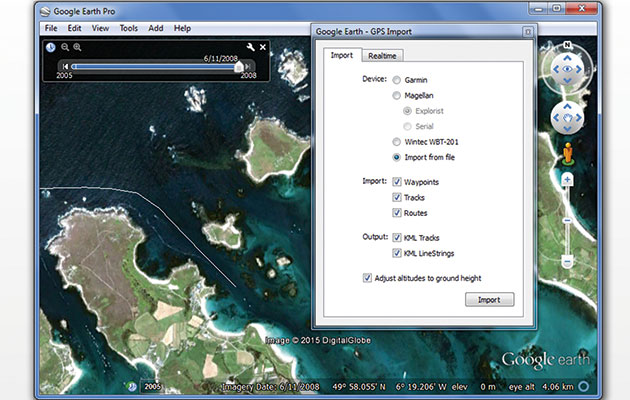Click the orange Street View pegman
630x400 pixels.
coord(567,153)
